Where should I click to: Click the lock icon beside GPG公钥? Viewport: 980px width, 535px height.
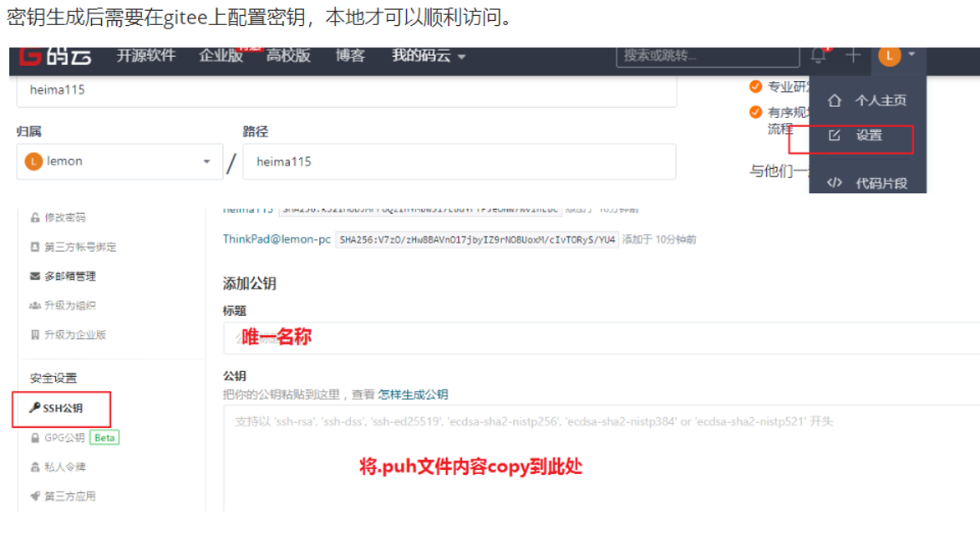[x=35, y=437]
